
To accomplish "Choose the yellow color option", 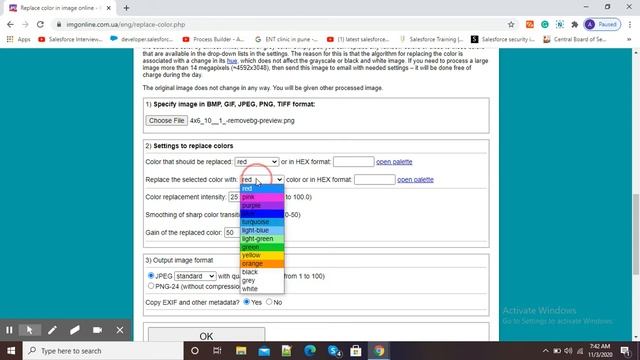I will [262, 255].
